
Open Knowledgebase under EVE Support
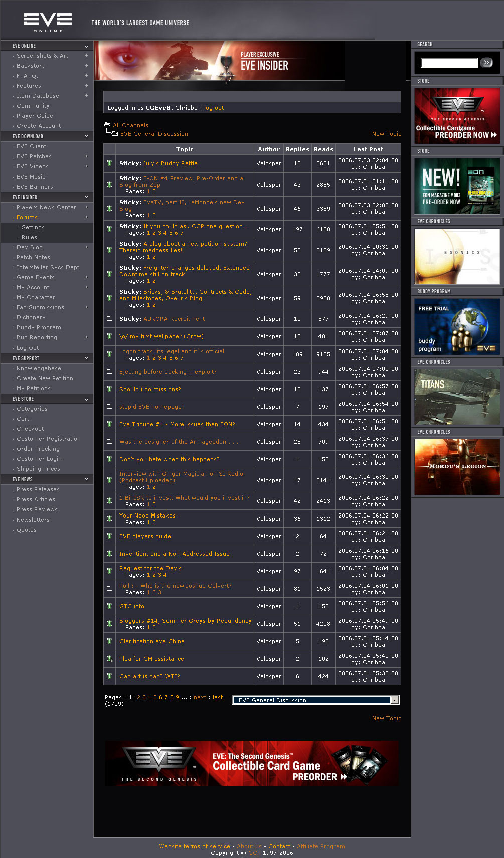pos(39,368)
